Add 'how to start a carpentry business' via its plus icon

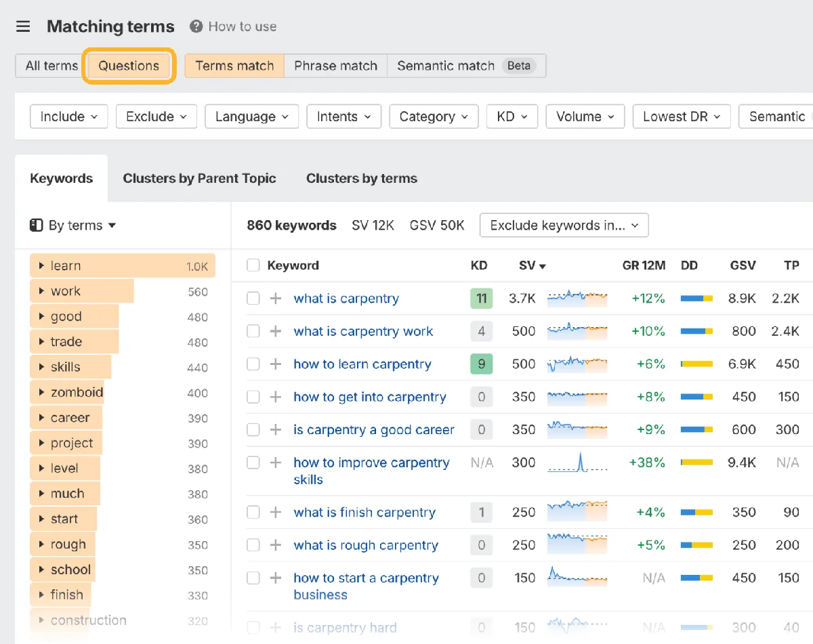click(x=275, y=578)
